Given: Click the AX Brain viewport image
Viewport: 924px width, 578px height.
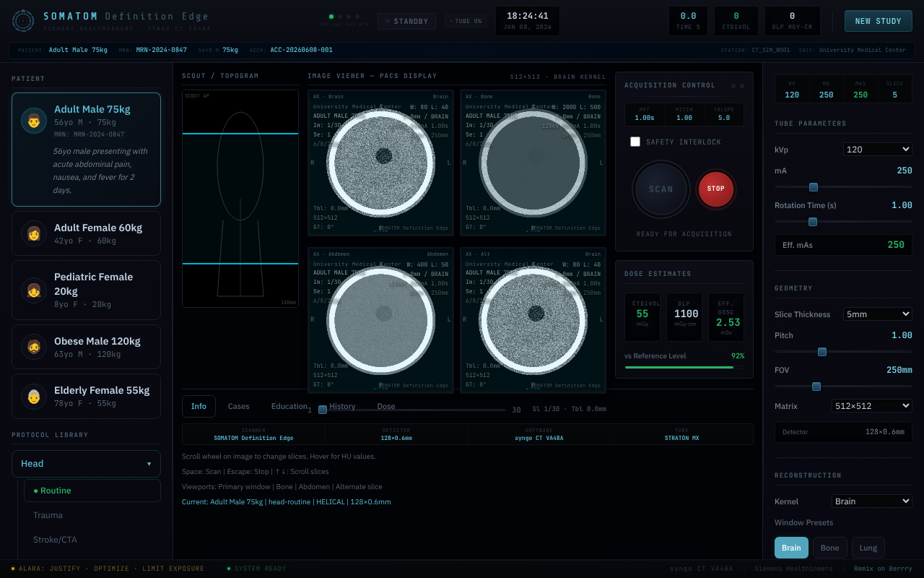Looking at the screenshot, I should point(380,162).
